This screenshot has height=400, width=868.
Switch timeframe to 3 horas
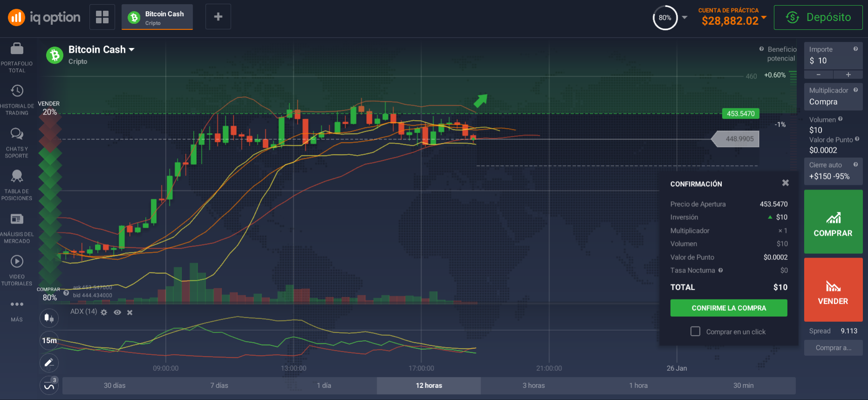(x=534, y=386)
